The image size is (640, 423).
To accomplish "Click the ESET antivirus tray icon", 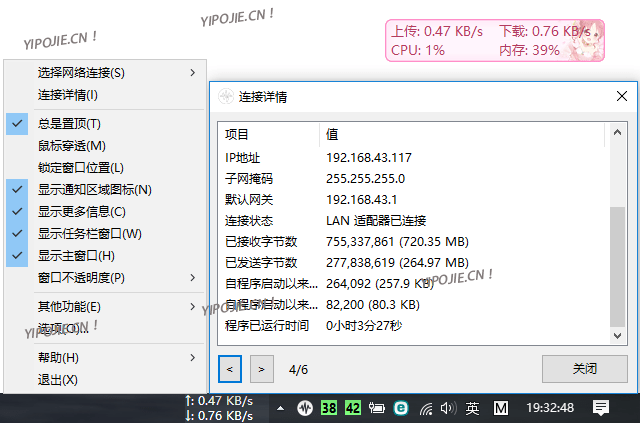I will pyautogui.click(x=401, y=408).
